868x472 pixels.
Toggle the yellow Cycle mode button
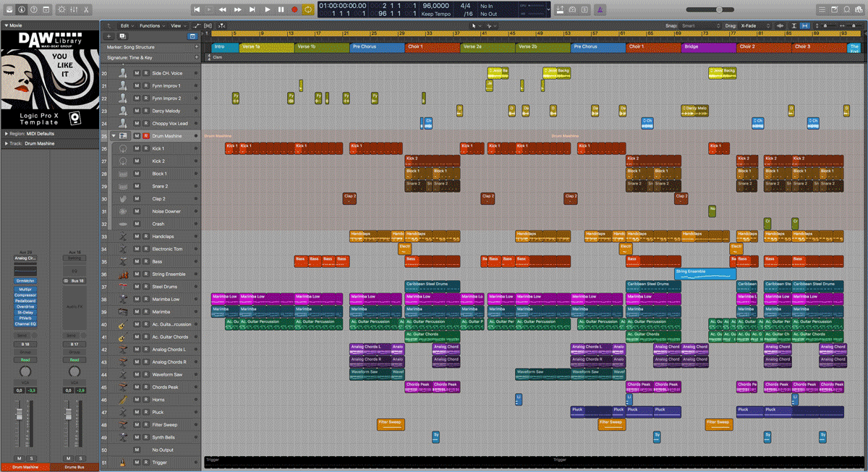click(x=308, y=9)
